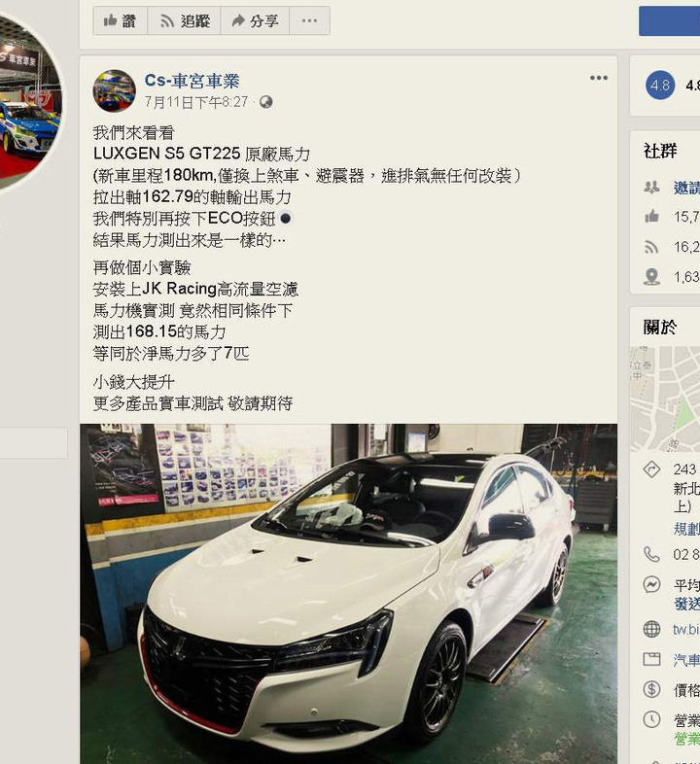Open the post options ellipsis menu
The image size is (700, 764).
599,78
